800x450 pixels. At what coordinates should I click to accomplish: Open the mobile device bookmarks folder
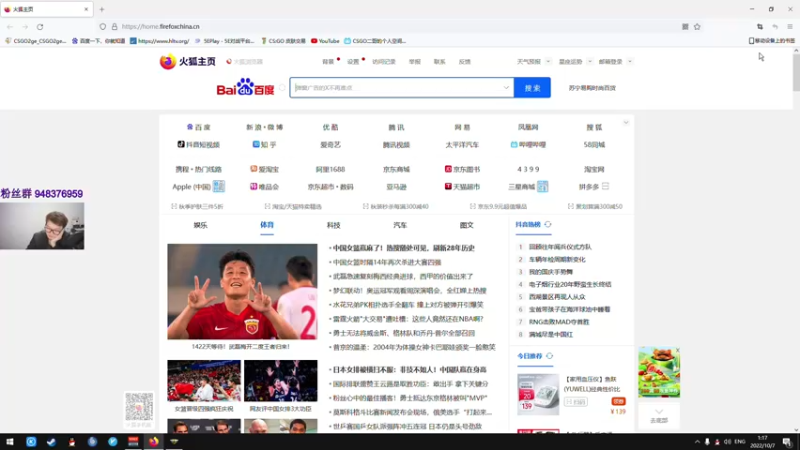(x=771, y=41)
